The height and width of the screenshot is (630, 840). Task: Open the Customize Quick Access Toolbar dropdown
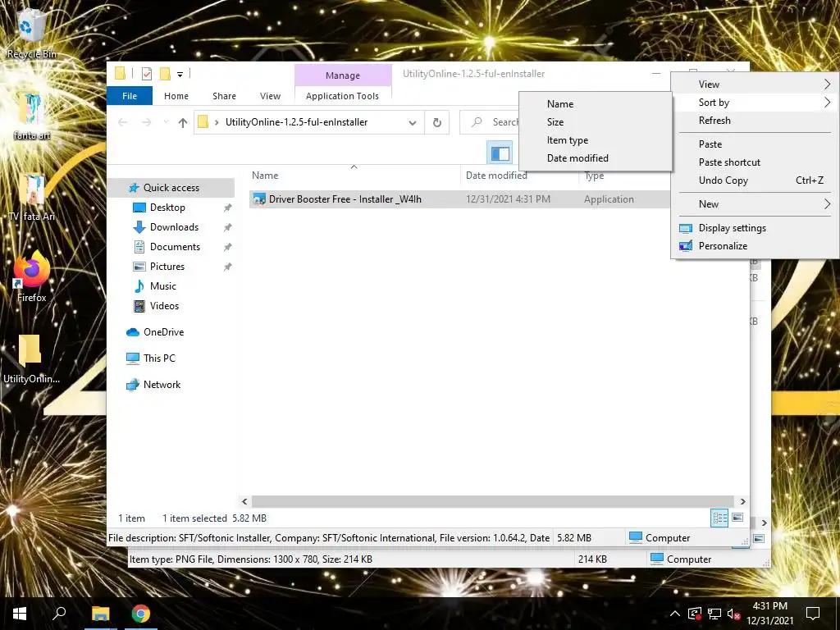(x=180, y=75)
